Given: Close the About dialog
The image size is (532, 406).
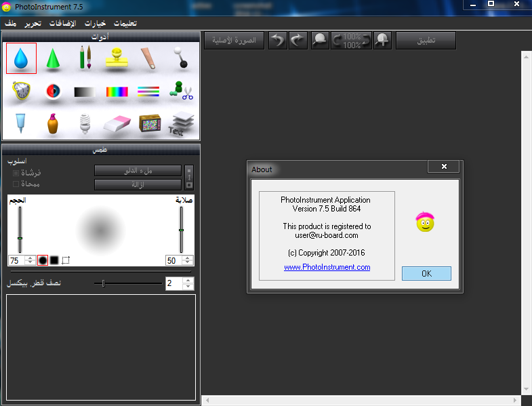Looking at the screenshot, I should coord(444,166).
